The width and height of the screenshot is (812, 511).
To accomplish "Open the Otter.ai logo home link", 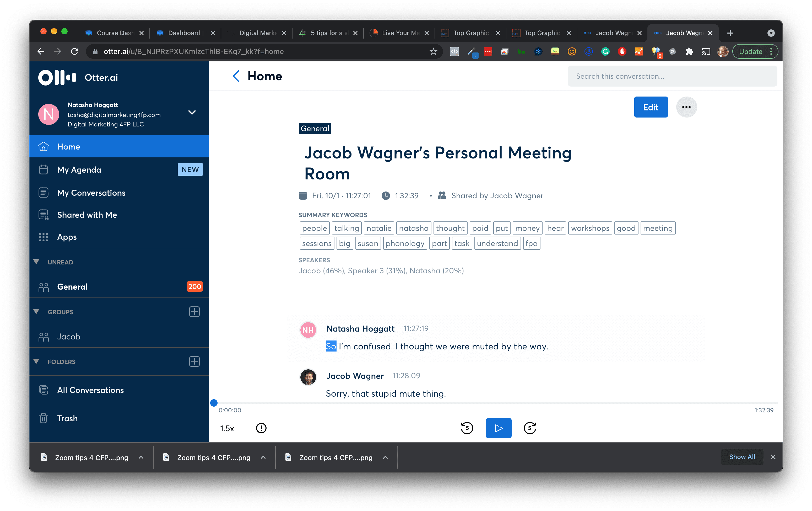I will coord(78,78).
